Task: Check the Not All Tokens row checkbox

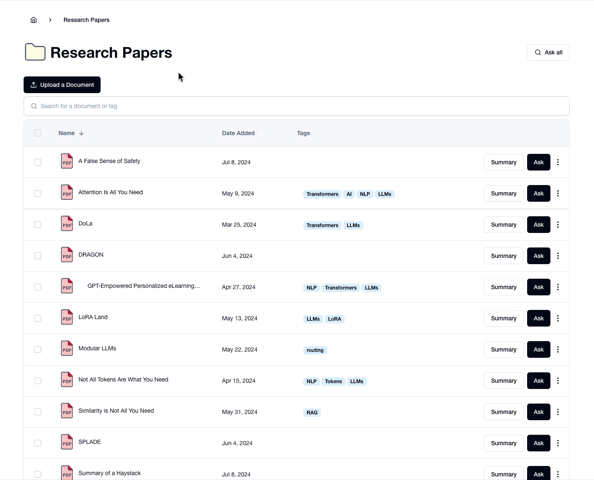Action: pos(38,381)
